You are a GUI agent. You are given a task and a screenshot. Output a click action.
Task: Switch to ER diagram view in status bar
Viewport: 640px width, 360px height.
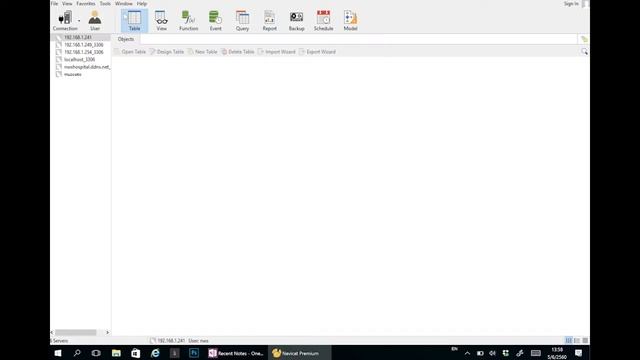pos(585,340)
